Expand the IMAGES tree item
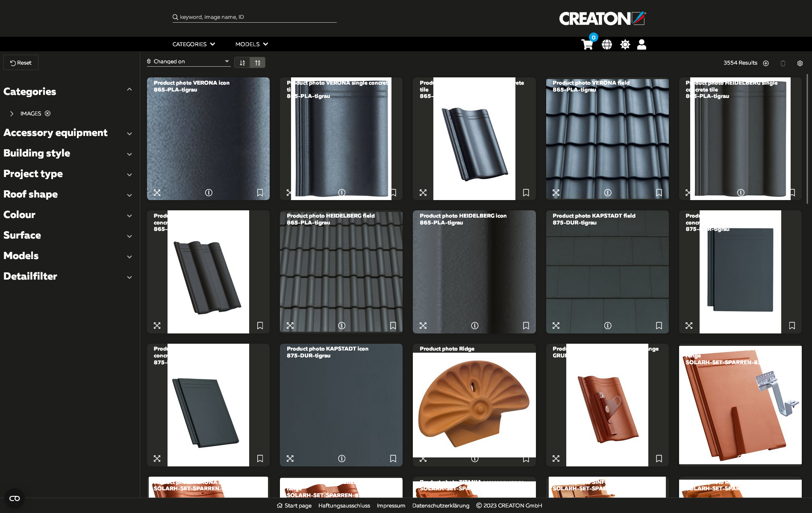Screen dimensions: 812x513 click(12, 114)
